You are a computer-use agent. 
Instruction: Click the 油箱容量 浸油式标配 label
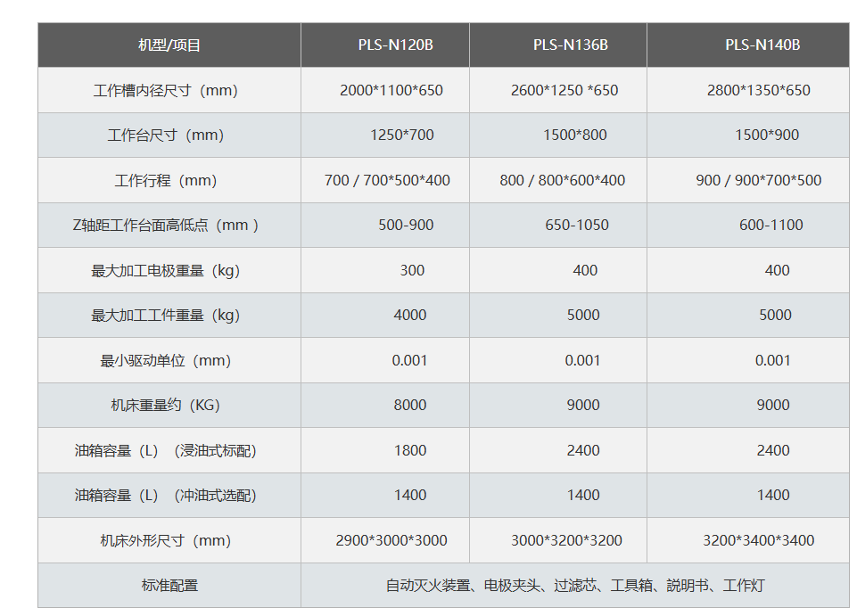click(x=166, y=451)
